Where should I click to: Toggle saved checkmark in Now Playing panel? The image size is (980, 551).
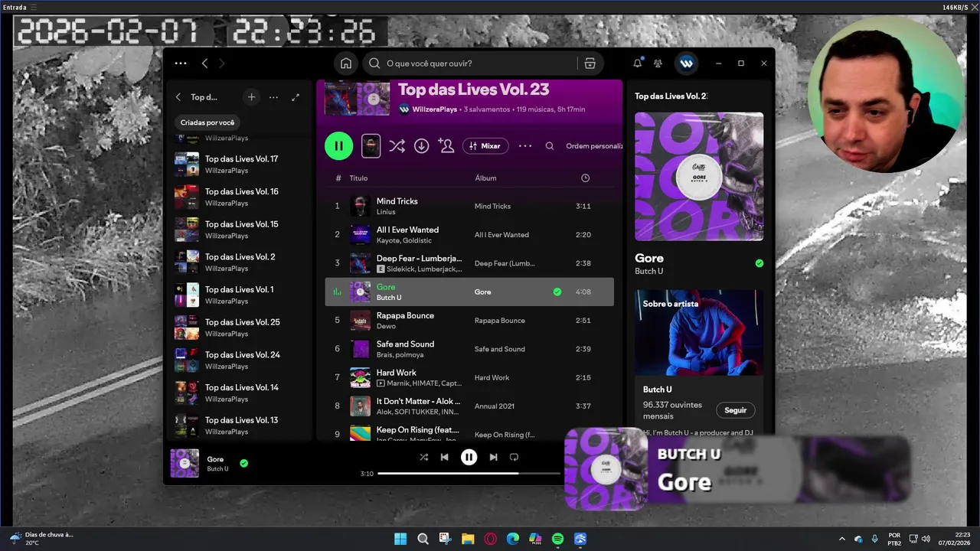(x=759, y=263)
